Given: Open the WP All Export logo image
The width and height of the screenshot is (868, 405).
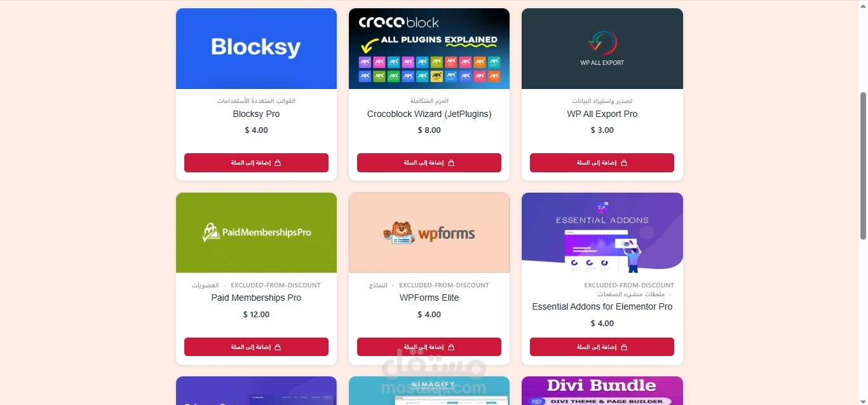Looking at the screenshot, I should [x=602, y=48].
